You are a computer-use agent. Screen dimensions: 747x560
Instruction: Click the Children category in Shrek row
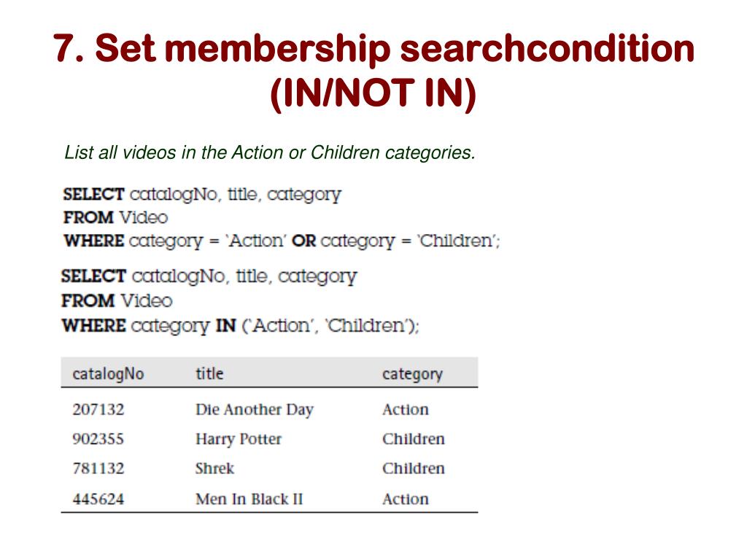413,468
